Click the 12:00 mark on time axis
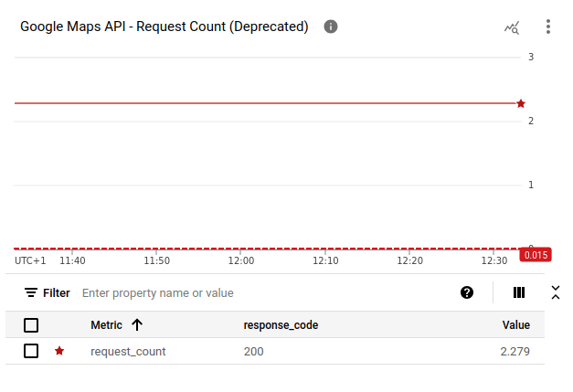The height and width of the screenshot is (392, 573). pos(241,260)
